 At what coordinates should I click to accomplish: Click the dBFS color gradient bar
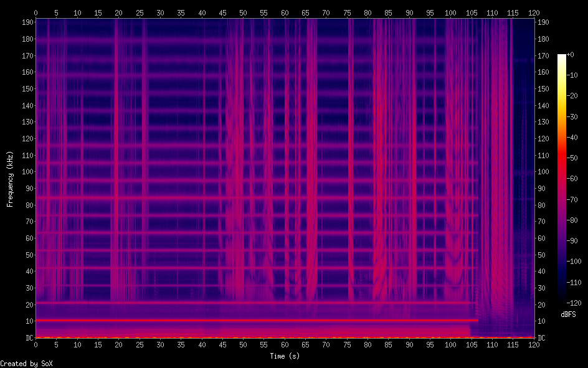tap(562, 181)
